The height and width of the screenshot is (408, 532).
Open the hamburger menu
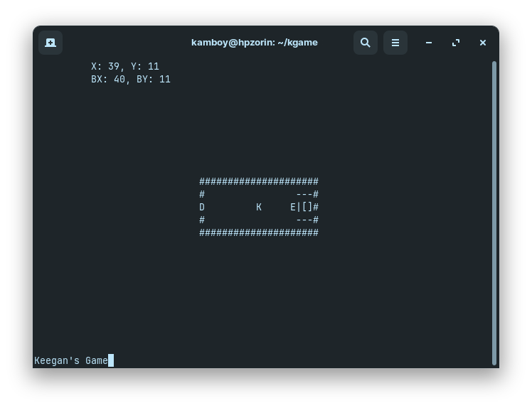pyautogui.click(x=395, y=43)
